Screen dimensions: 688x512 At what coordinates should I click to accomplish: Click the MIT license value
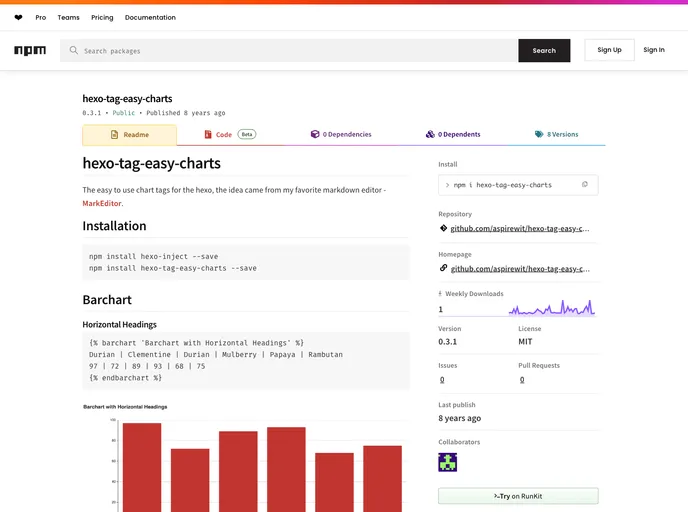525,342
